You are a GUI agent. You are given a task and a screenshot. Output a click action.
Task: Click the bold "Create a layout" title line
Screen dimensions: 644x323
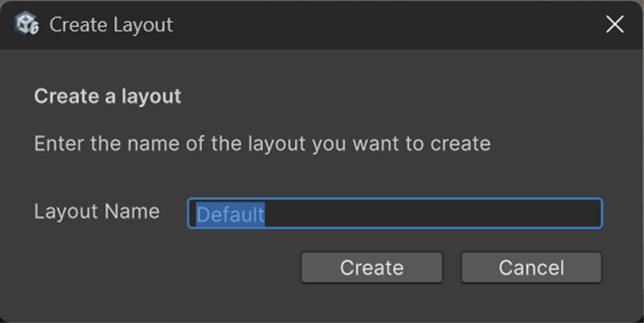pos(108,96)
